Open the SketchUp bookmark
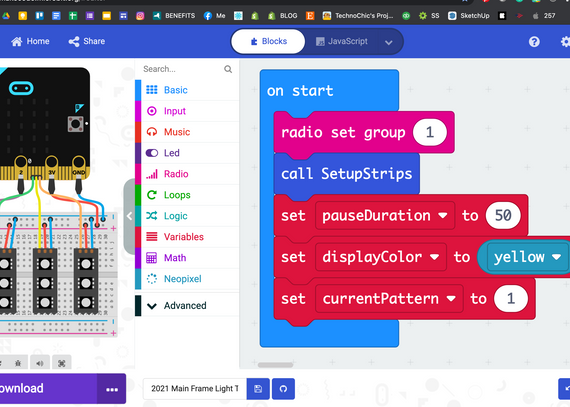The width and height of the screenshot is (570, 407). [469, 16]
